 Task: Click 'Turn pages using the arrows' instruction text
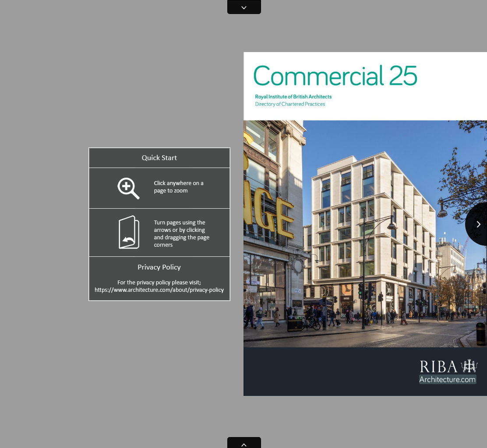click(182, 234)
